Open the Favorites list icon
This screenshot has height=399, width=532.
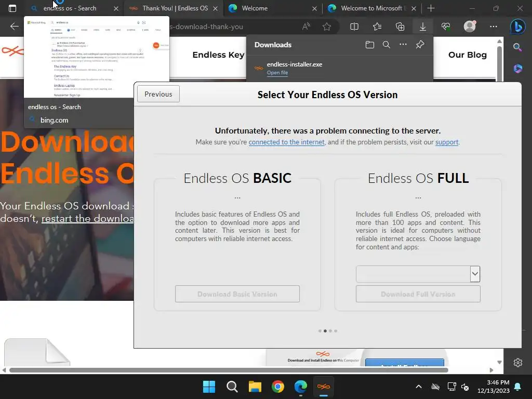point(377,26)
